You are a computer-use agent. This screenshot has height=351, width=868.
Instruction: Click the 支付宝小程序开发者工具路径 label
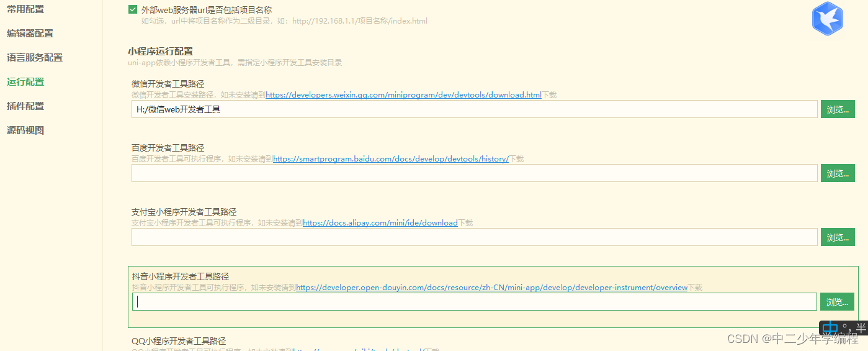pyautogui.click(x=184, y=212)
